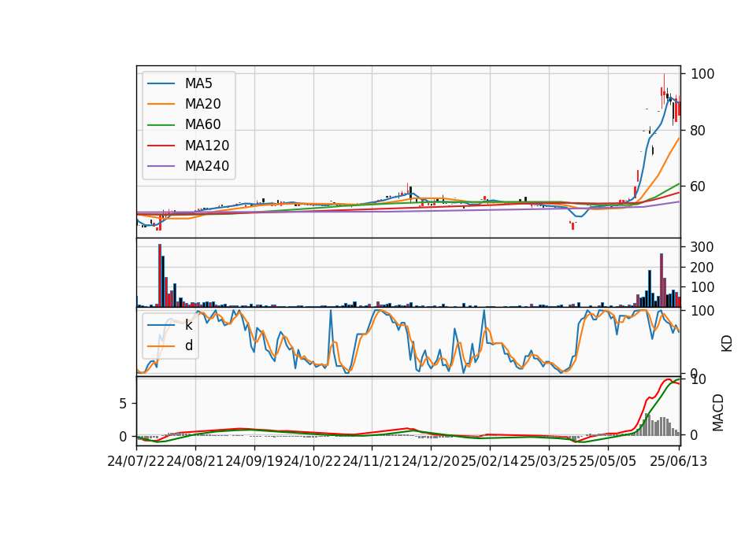Click the 24/10/22 date tick label
The image size is (756, 543).
pos(313,461)
